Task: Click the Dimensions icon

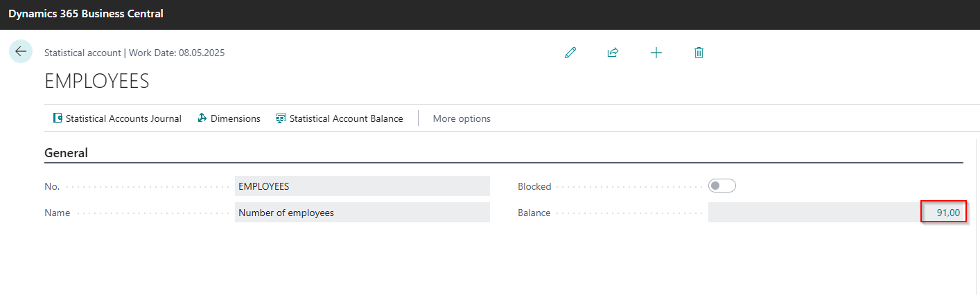Action: (x=202, y=118)
